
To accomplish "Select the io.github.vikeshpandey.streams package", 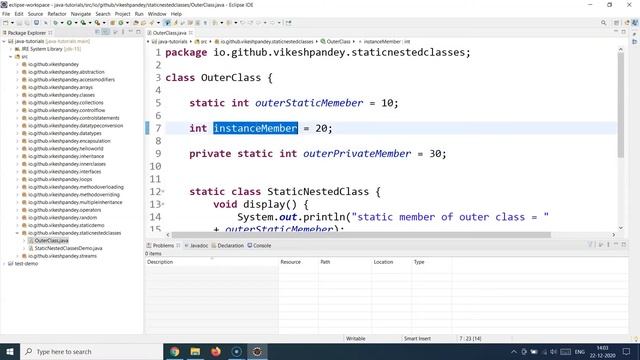I will (62, 256).
